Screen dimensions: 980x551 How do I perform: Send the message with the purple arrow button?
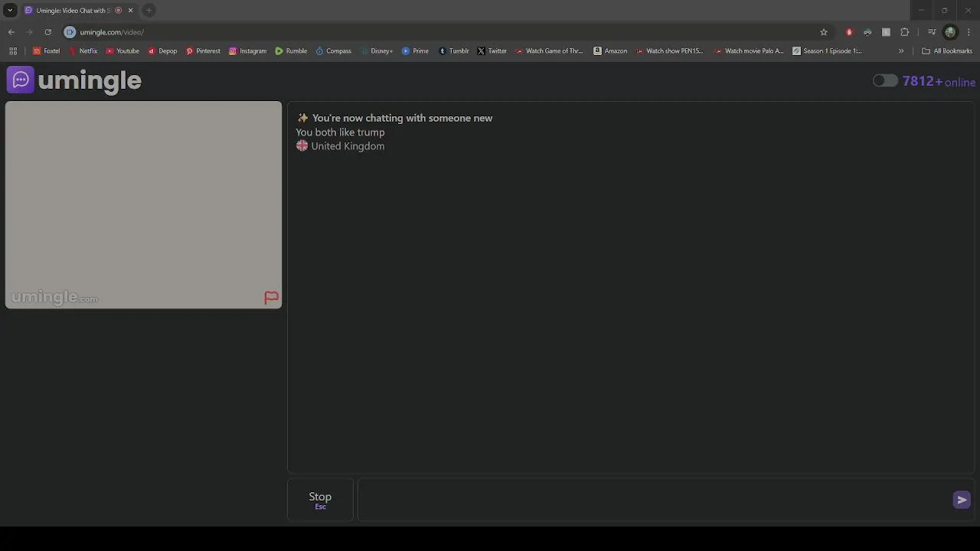click(962, 500)
